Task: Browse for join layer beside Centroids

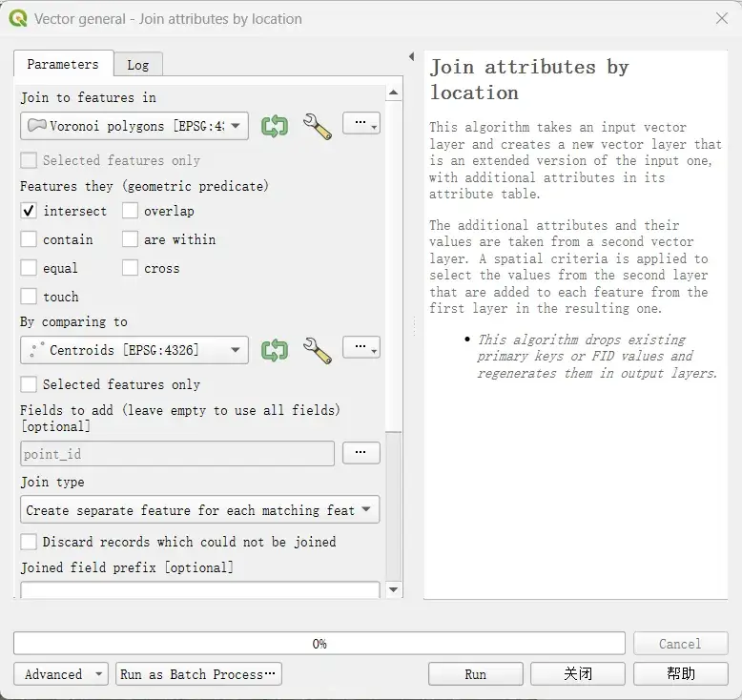Action: point(361,347)
